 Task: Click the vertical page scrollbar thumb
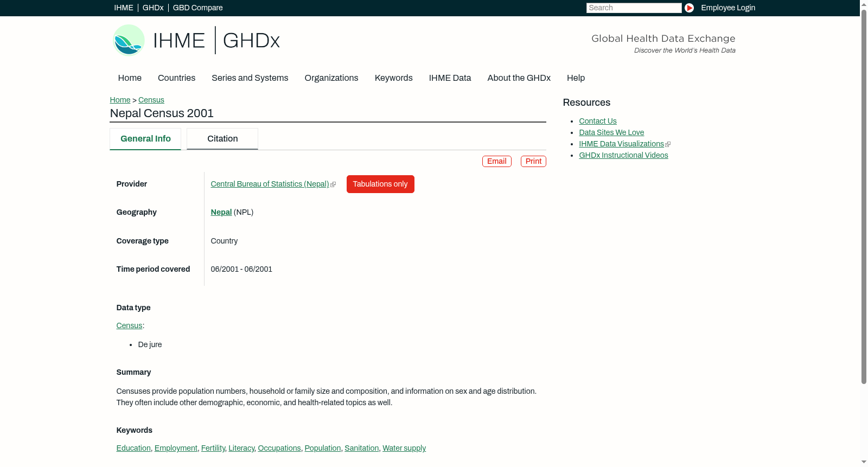click(864, 196)
